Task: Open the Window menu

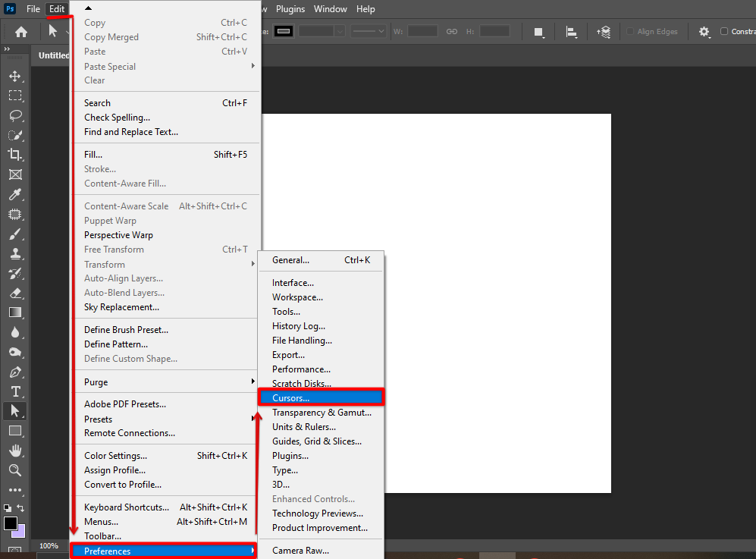Action: [x=330, y=8]
